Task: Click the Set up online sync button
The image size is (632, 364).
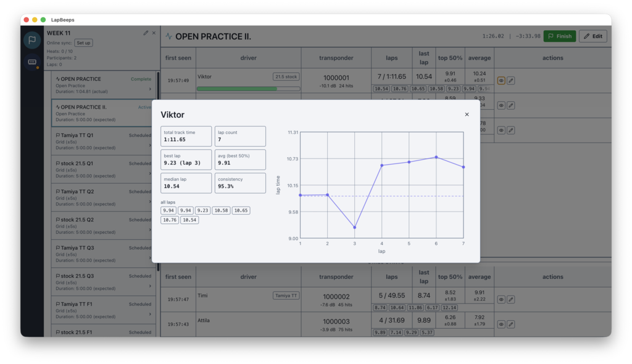Action: tap(83, 43)
